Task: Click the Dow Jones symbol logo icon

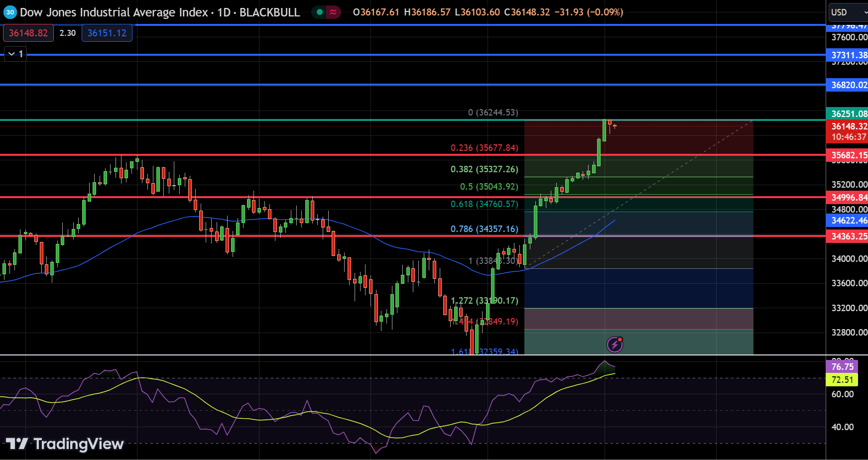Action: click(x=10, y=12)
